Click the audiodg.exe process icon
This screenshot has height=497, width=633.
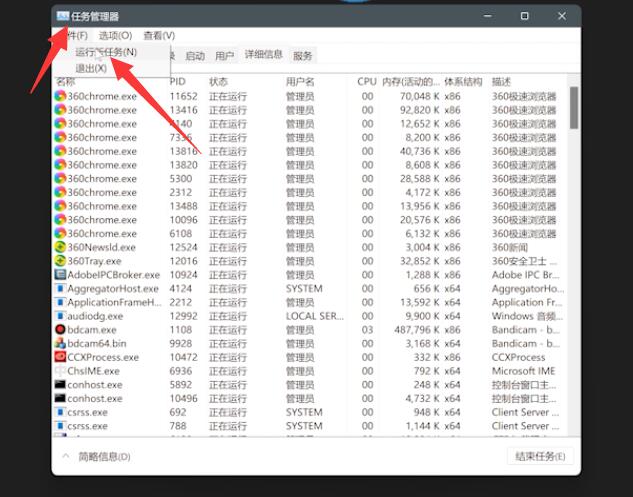[60, 316]
